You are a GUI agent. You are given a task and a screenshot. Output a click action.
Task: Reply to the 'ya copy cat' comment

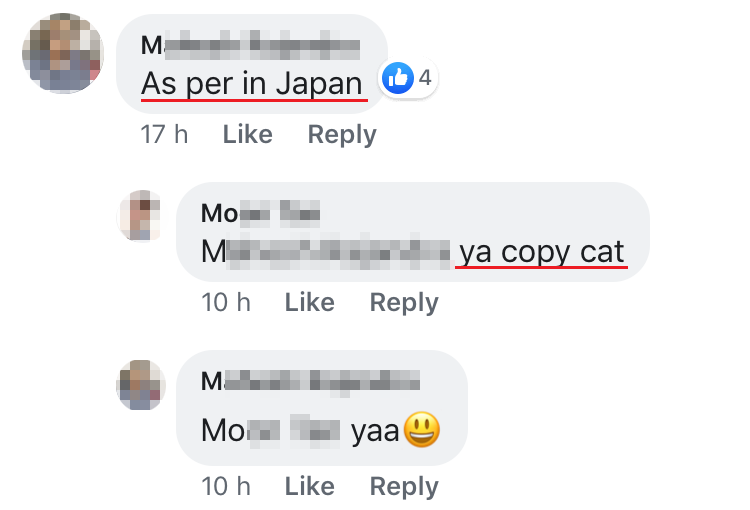(404, 303)
